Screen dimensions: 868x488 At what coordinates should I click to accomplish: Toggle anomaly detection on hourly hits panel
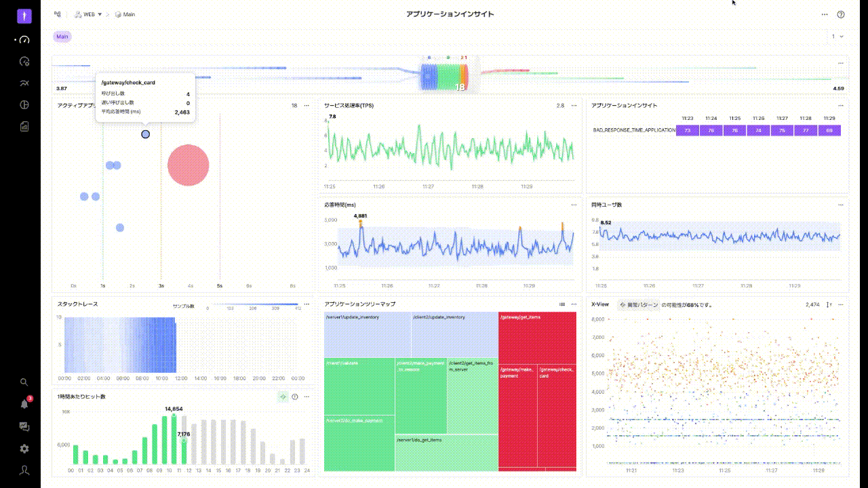(282, 396)
